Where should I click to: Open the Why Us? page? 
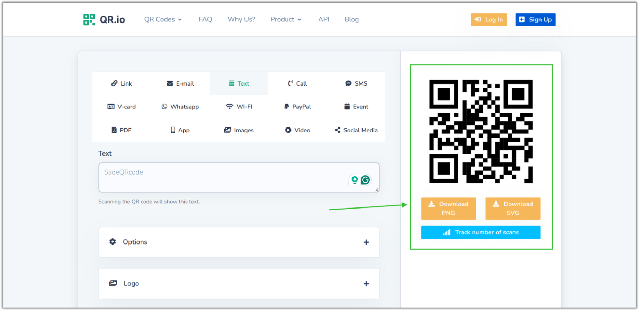pyautogui.click(x=241, y=19)
